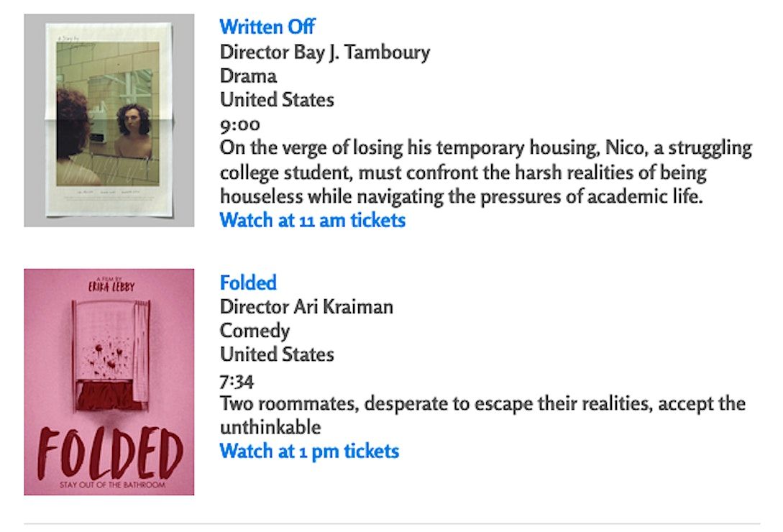
Task: Select the Comedy genre label
Action: (x=255, y=331)
